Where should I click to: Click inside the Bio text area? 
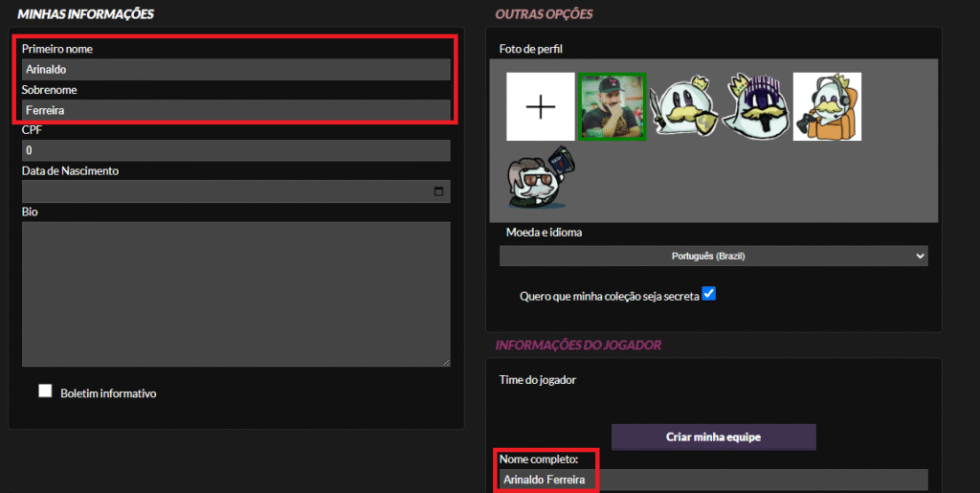click(x=236, y=294)
